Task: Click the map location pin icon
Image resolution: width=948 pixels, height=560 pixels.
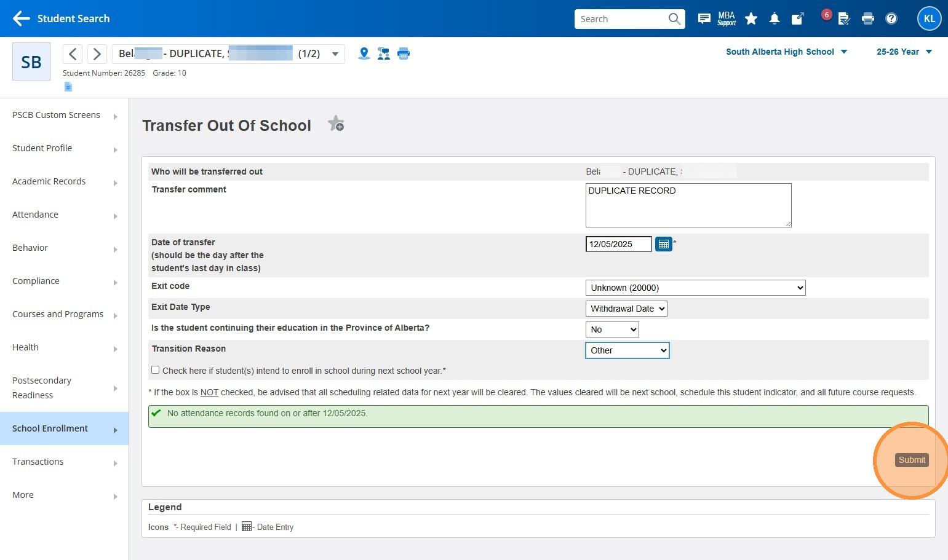Action: pyautogui.click(x=364, y=53)
